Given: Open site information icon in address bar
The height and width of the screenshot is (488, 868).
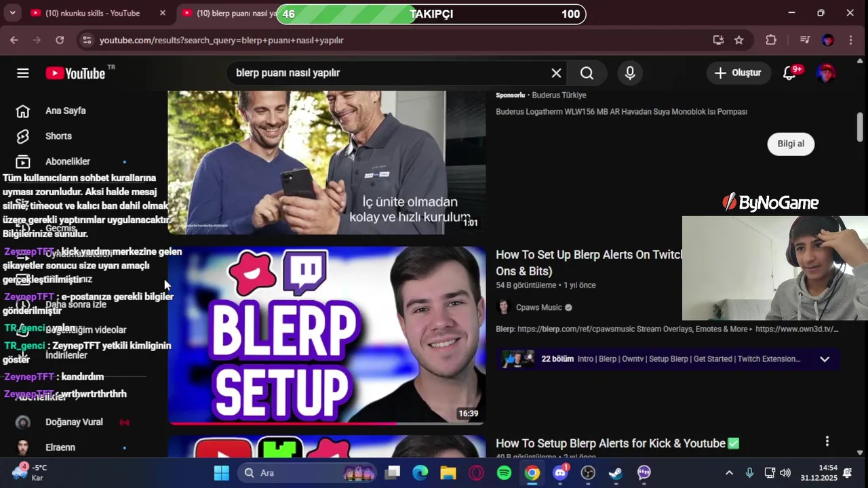Looking at the screenshot, I should click(87, 40).
